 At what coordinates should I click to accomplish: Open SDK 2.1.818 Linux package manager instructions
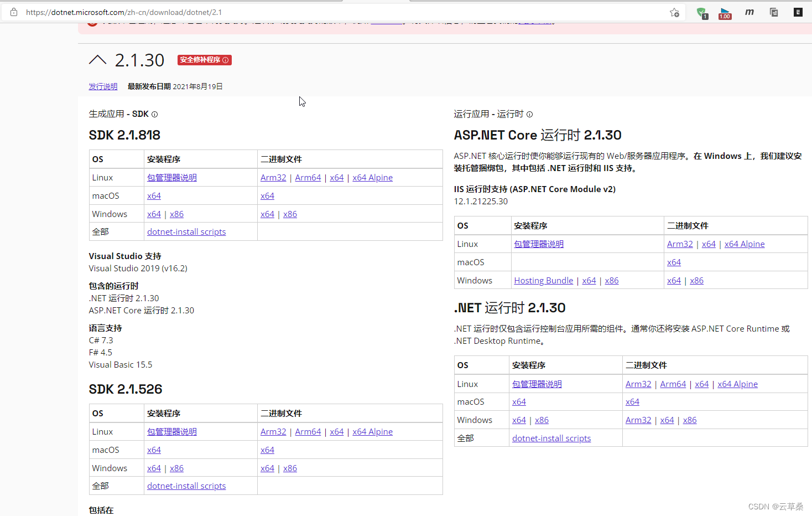pos(172,178)
